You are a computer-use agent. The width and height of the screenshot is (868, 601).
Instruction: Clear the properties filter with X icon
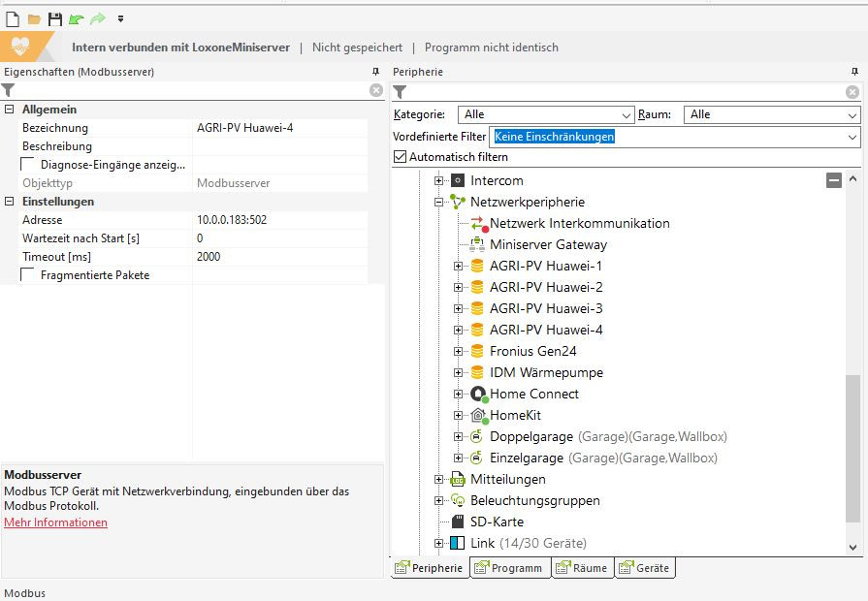pos(376,90)
